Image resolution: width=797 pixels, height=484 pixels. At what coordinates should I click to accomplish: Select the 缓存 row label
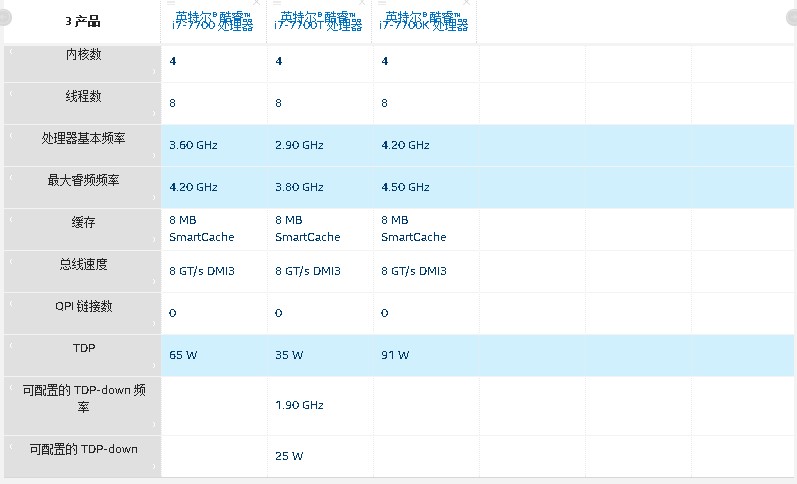[83, 222]
